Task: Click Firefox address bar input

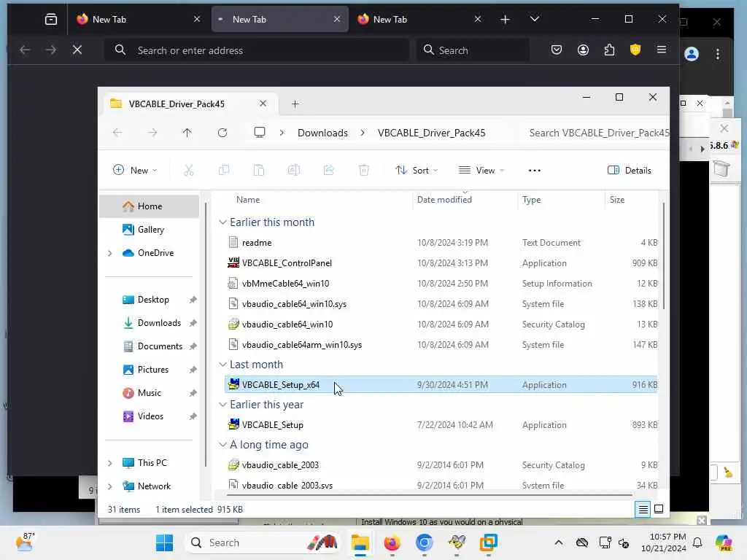Action: (x=258, y=50)
